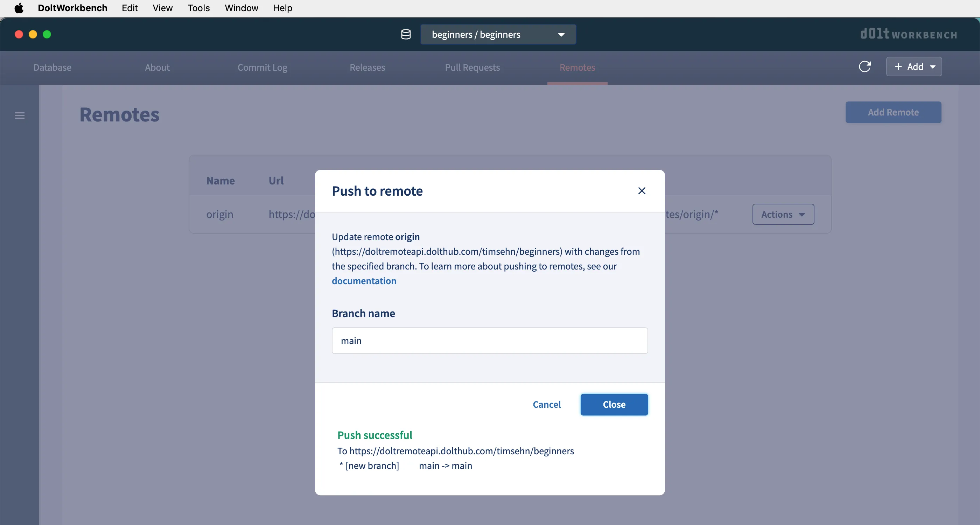
Task: Click the blue Close button
Action: pos(614,404)
